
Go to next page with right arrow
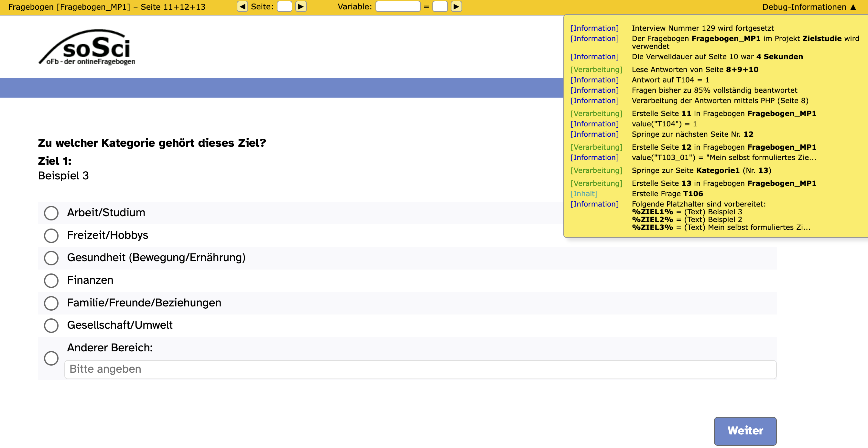coord(300,6)
